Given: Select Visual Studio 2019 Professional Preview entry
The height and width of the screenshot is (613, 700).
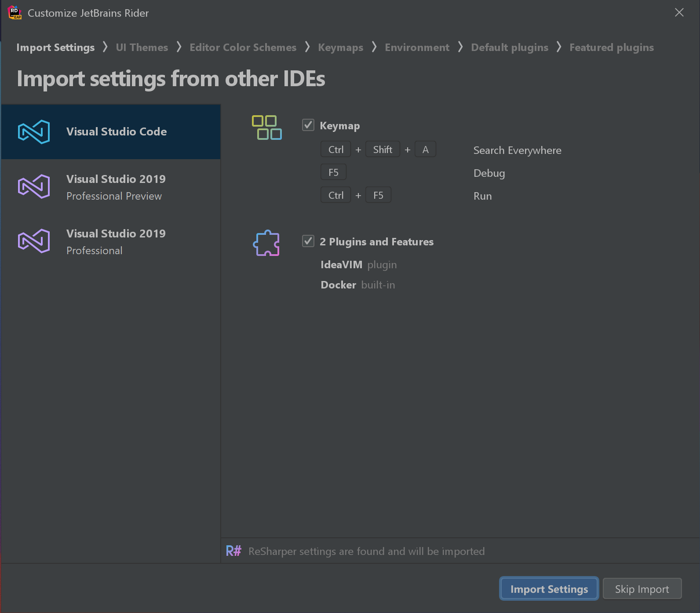Looking at the screenshot, I should [111, 186].
